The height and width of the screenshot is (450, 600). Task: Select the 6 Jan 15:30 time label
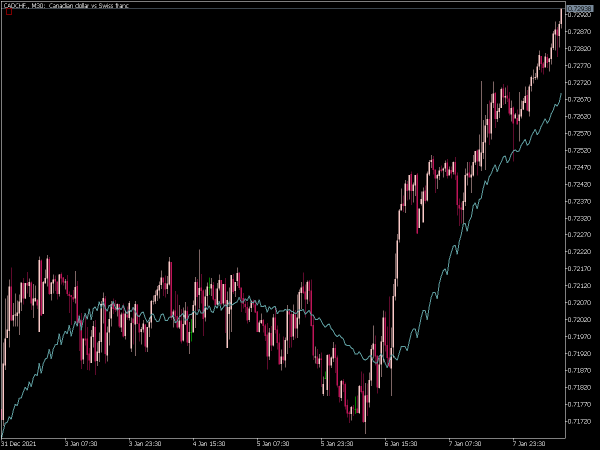pos(401,443)
